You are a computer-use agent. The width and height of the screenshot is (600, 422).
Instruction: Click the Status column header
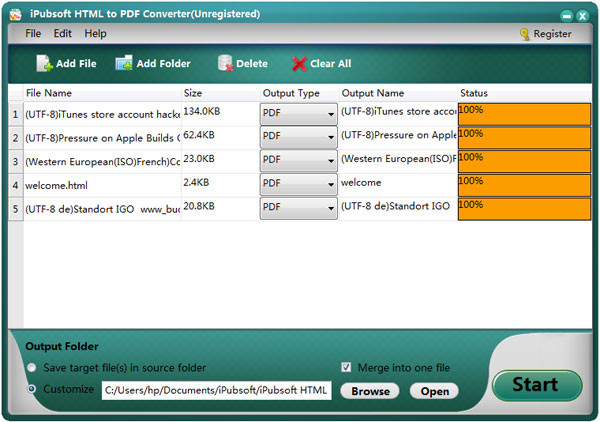524,93
